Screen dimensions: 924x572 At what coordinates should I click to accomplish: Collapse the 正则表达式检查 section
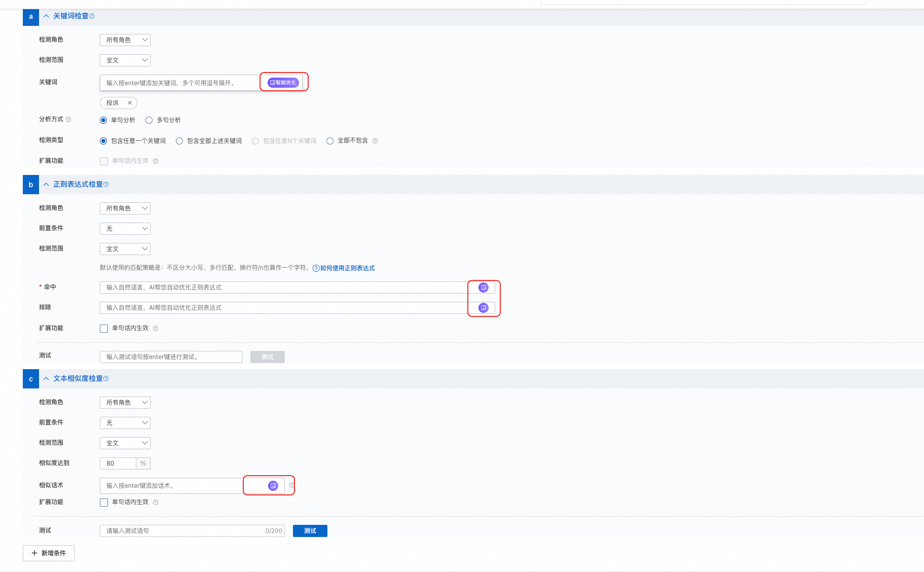tap(46, 185)
